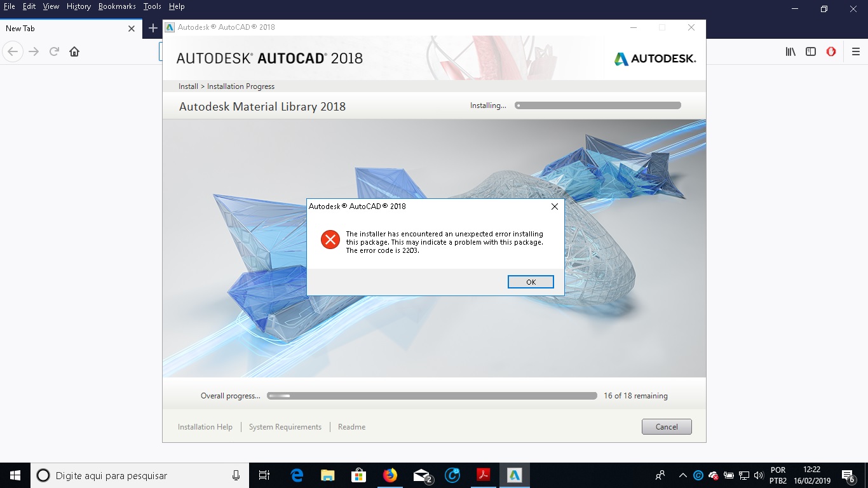Viewport: 868px width, 488px height.
Task: Open the Firefox hamburger menu
Action: 855,51
